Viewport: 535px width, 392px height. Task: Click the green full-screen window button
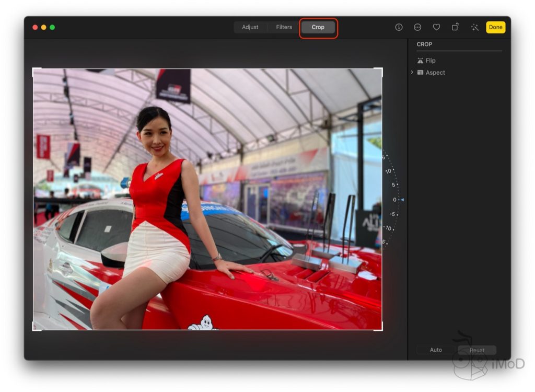pos(52,27)
